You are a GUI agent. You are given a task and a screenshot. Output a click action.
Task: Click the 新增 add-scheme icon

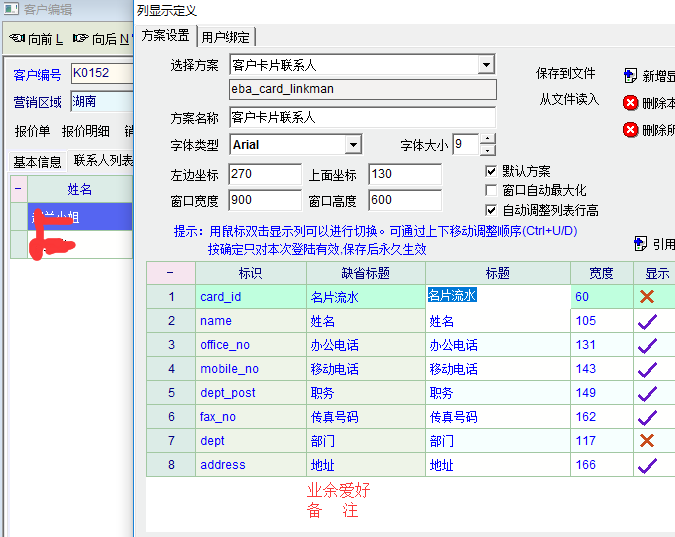630,76
